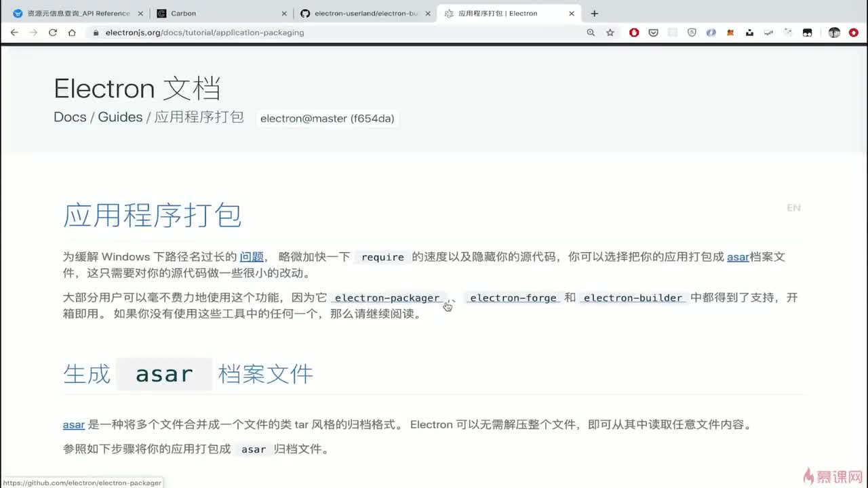Open the asar link in archive description

pyautogui.click(x=74, y=425)
